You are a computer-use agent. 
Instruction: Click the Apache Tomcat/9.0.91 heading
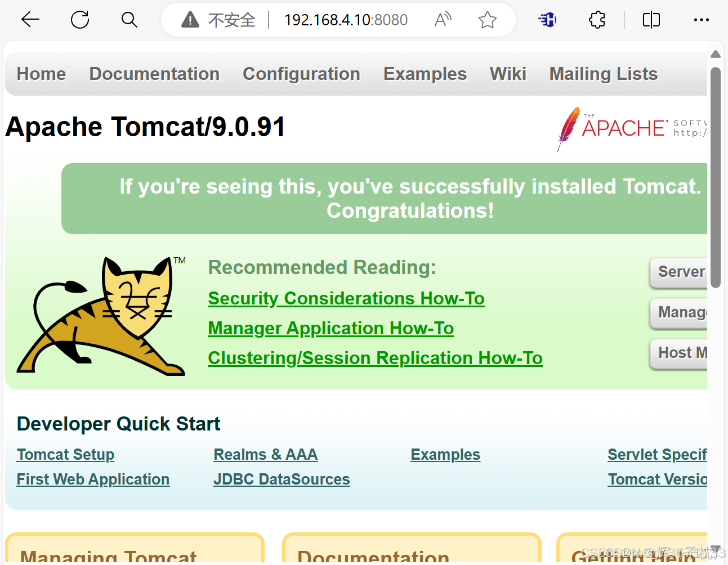tap(145, 127)
